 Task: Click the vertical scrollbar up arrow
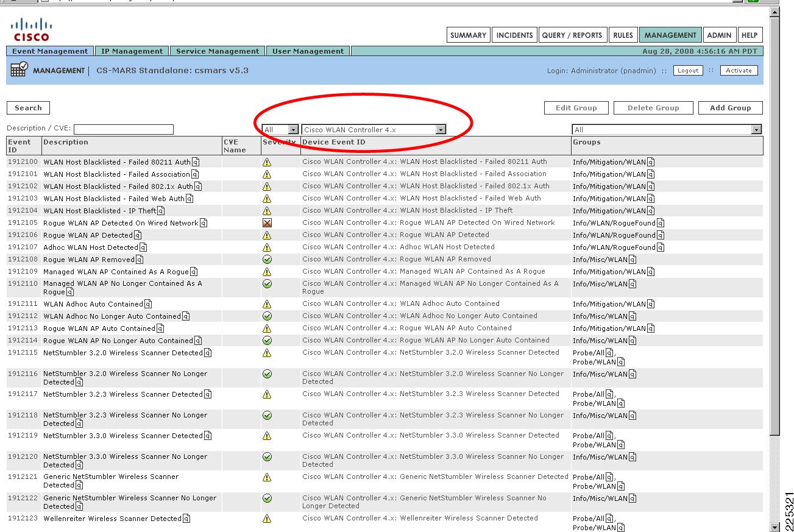(x=775, y=13)
